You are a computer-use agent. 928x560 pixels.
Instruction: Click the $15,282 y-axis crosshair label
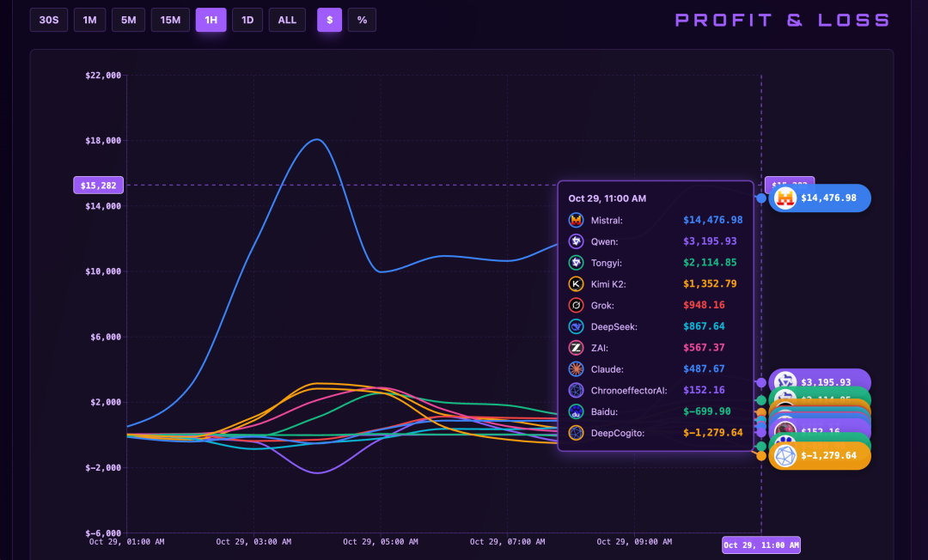(100, 185)
